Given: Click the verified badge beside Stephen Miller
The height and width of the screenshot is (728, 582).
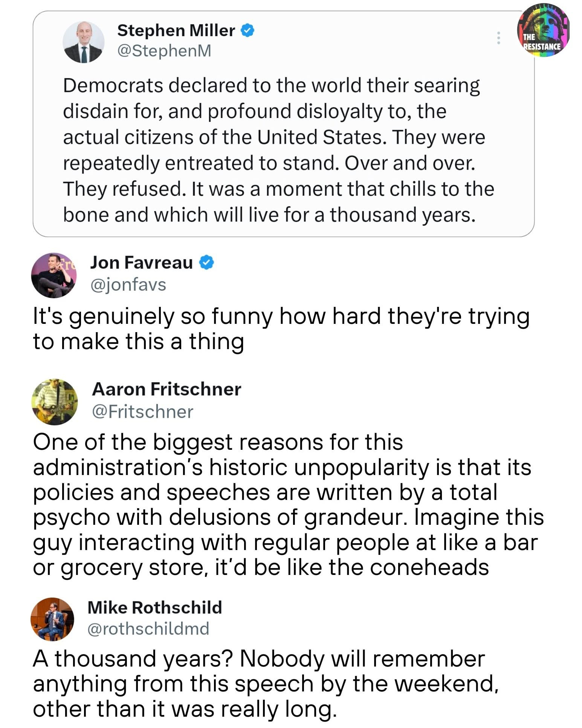Looking at the screenshot, I should click(247, 31).
